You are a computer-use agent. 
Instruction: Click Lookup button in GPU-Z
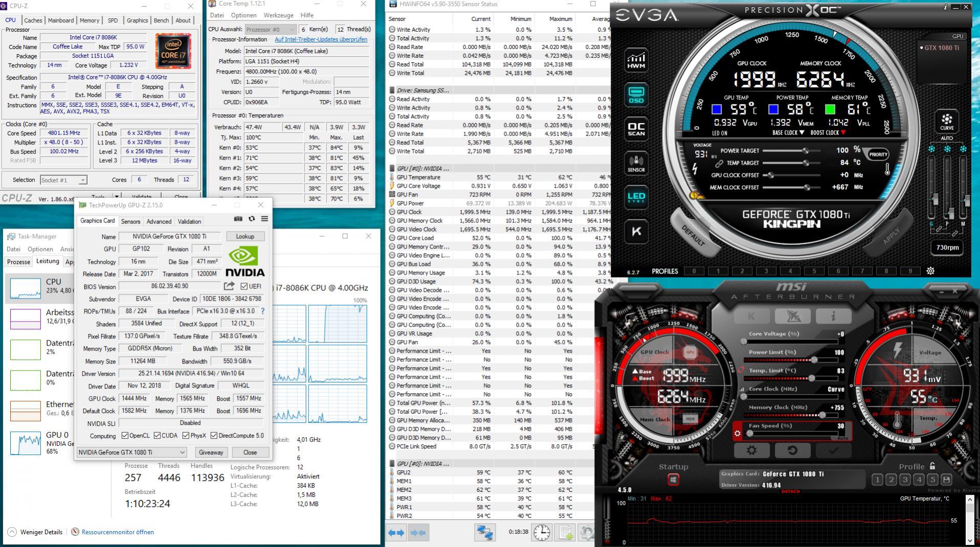click(x=245, y=236)
